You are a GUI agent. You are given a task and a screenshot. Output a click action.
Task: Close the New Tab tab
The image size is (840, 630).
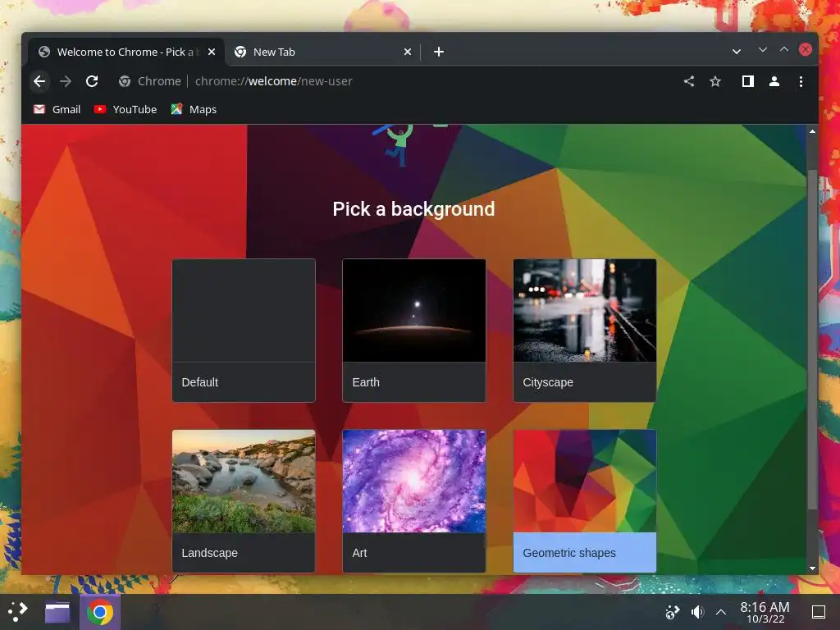(408, 52)
